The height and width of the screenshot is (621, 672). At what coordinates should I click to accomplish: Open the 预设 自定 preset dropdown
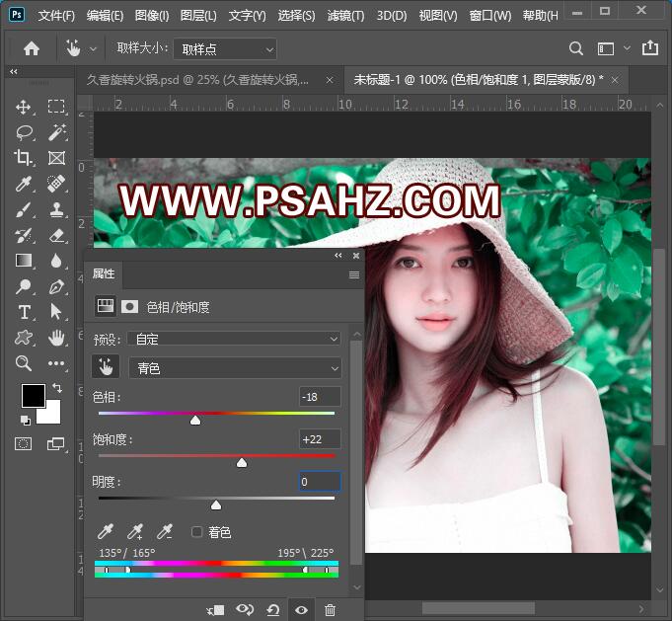(235, 339)
